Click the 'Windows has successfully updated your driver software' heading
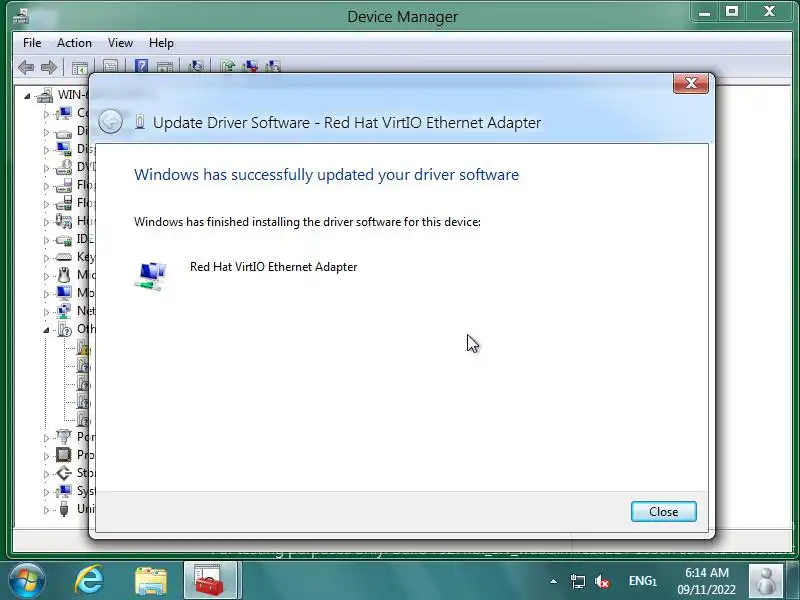 (x=327, y=174)
